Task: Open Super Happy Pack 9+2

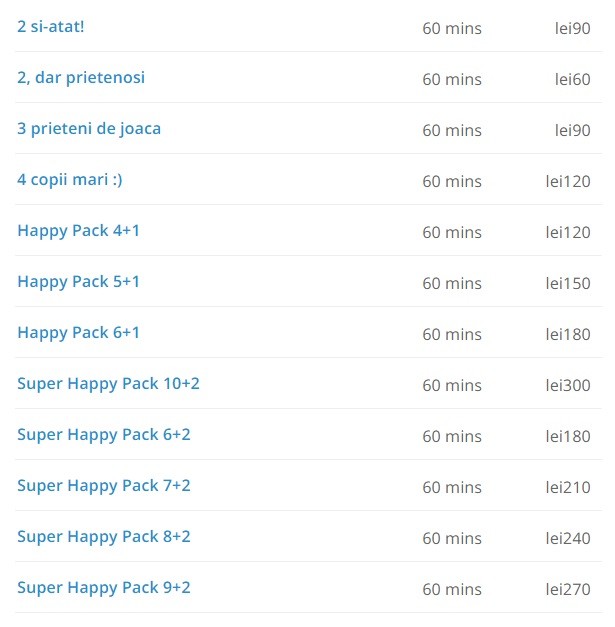Action: coord(104,588)
